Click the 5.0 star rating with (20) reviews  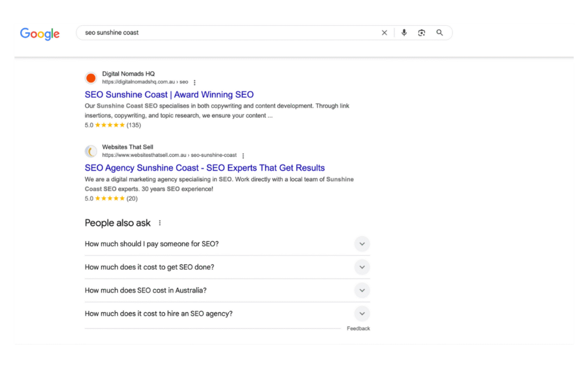[111, 198]
